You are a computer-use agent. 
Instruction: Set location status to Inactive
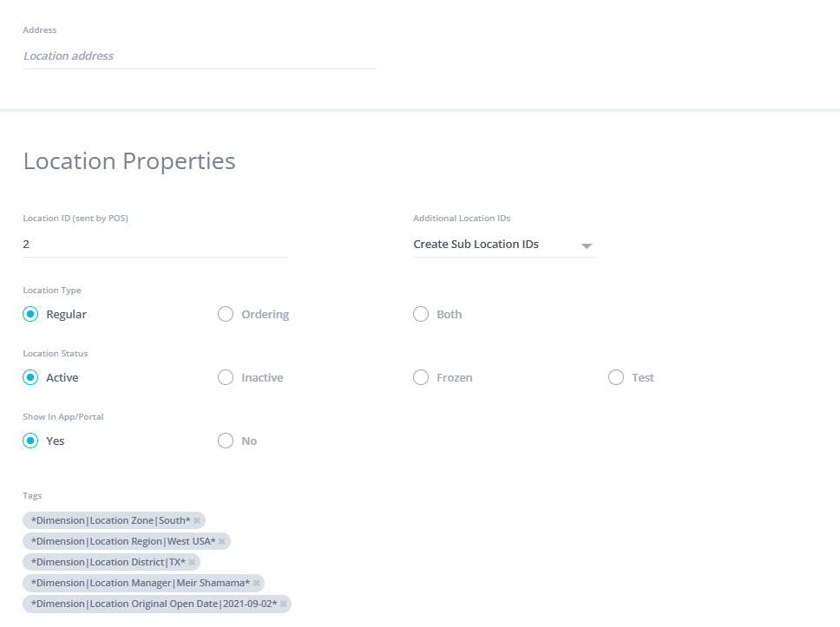[226, 377]
